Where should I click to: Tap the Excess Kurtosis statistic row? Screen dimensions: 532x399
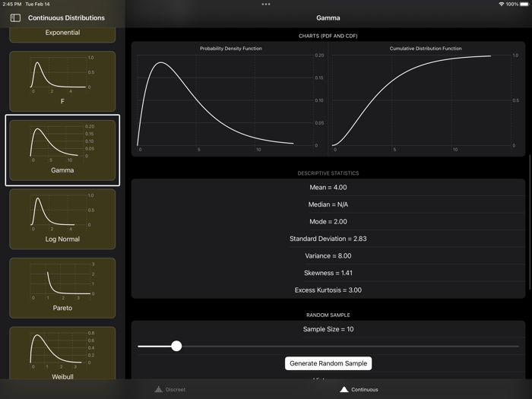[328, 290]
